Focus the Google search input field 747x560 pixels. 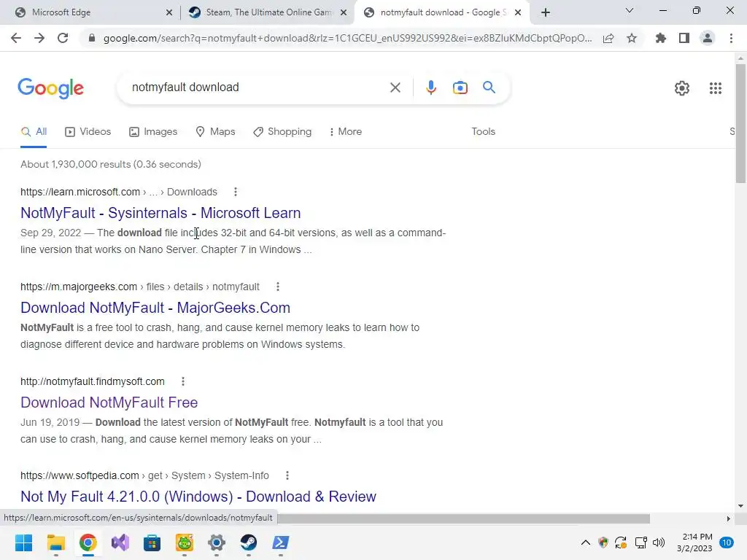coord(258,87)
